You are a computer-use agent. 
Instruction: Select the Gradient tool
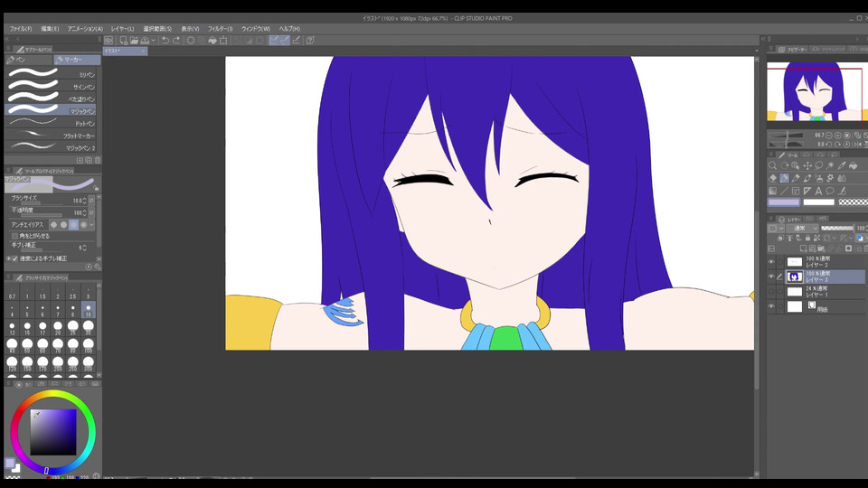(773, 191)
